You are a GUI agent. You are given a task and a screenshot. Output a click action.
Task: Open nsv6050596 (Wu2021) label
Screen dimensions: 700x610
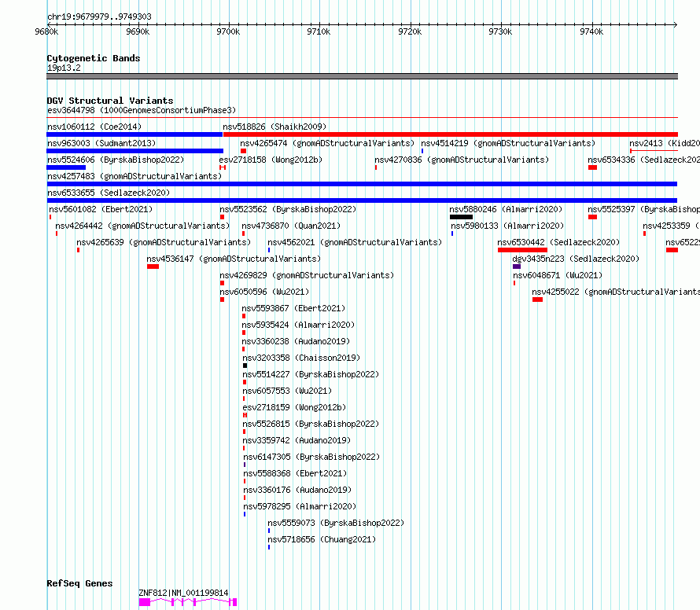coord(264,292)
